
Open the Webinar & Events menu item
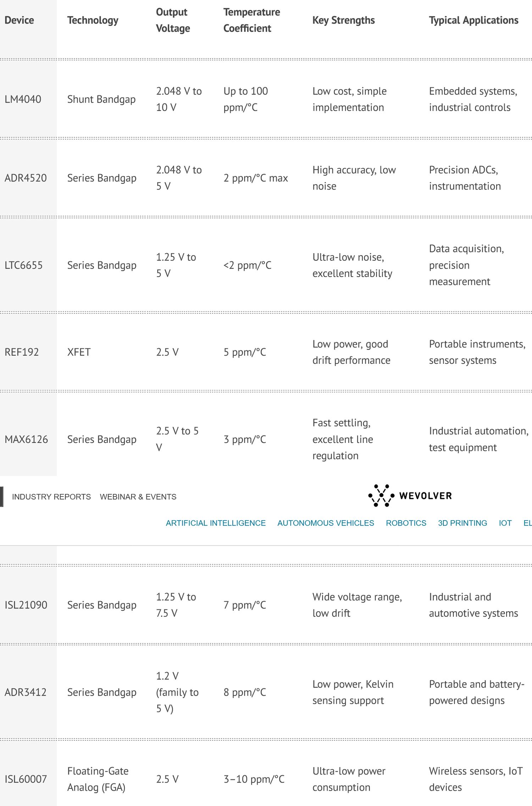138,497
